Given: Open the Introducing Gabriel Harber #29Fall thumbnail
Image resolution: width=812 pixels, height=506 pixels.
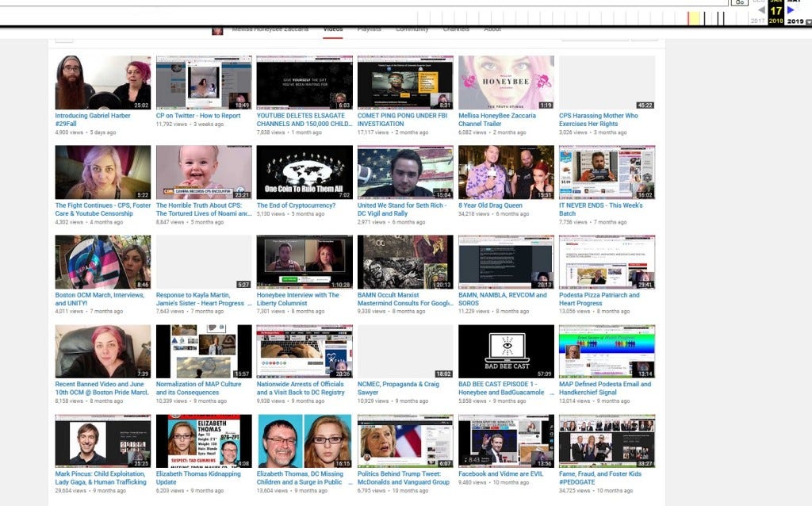Looking at the screenshot, I should (x=103, y=82).
